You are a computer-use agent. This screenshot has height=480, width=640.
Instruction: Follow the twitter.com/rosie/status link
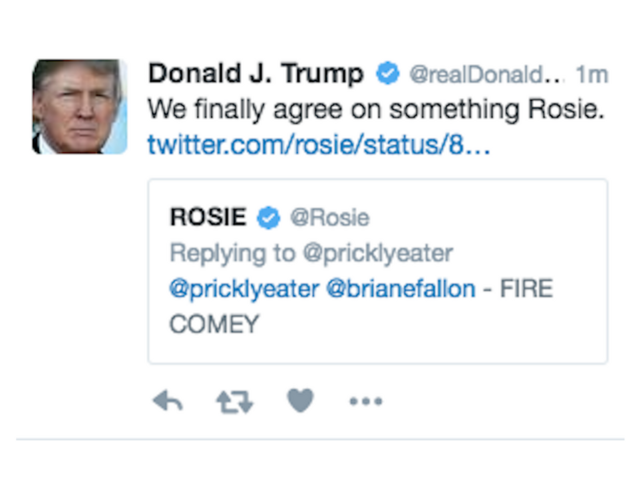click(x=319, y=145)
